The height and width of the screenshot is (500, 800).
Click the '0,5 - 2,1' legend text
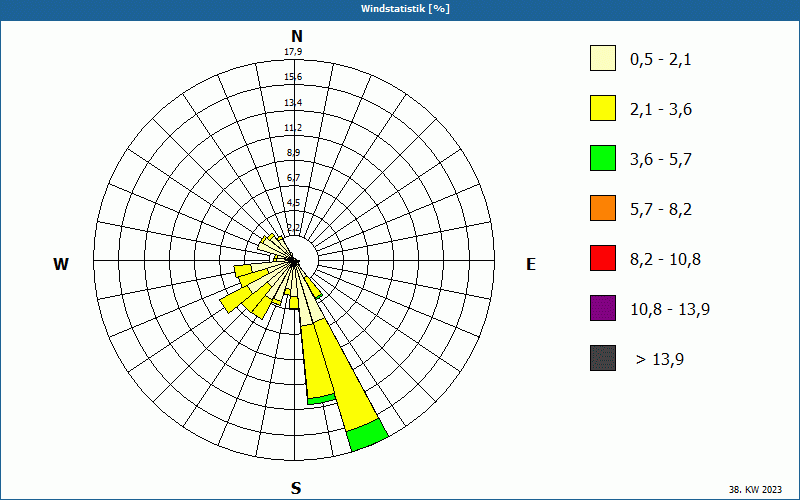(661, 60)
